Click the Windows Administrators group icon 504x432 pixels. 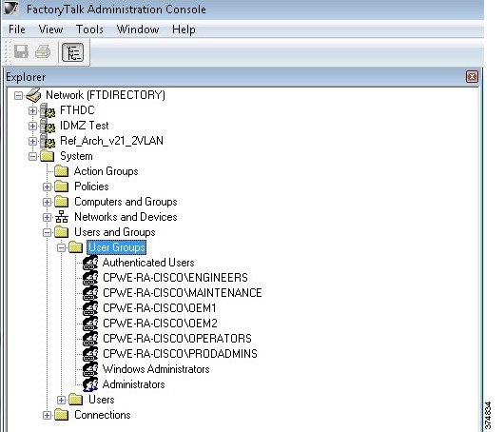tap(90, 369)
